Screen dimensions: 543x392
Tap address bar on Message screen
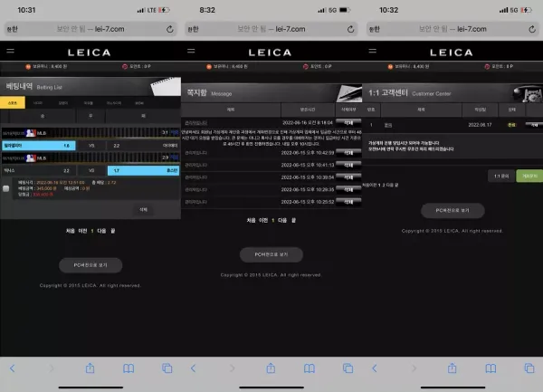tap(271, 29)
